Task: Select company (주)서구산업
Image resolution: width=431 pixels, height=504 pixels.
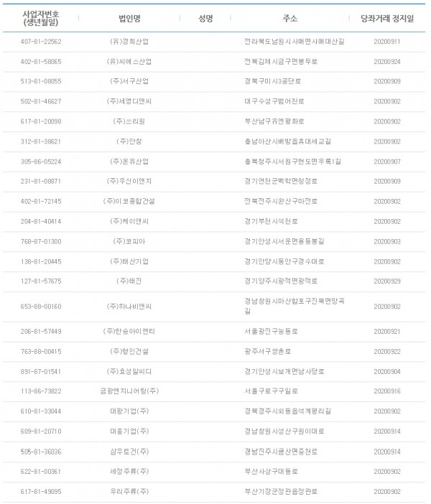Action: (x=129, y=81)
